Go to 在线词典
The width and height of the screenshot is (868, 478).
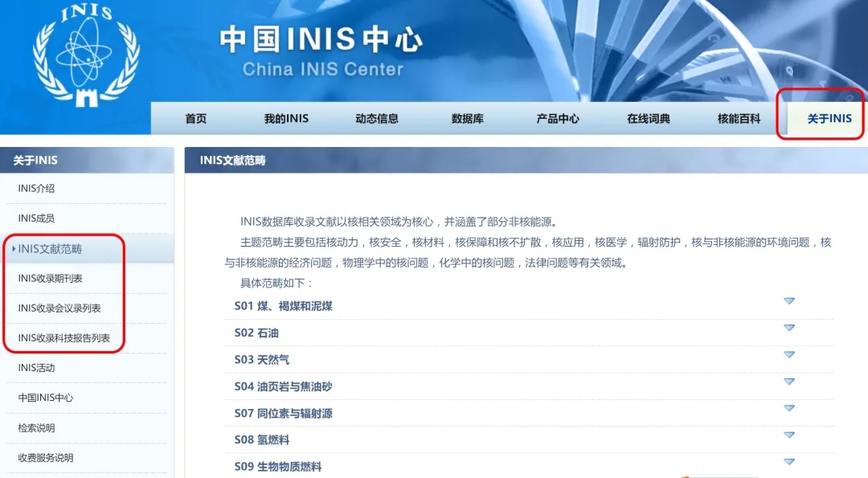point(649,118)
